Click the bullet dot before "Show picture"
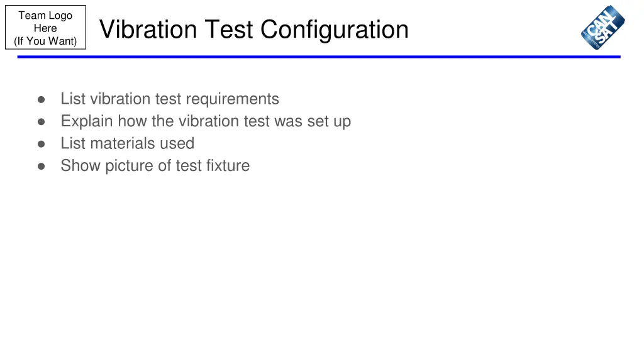This screenshot has width=644, height=362. [41, 166]
